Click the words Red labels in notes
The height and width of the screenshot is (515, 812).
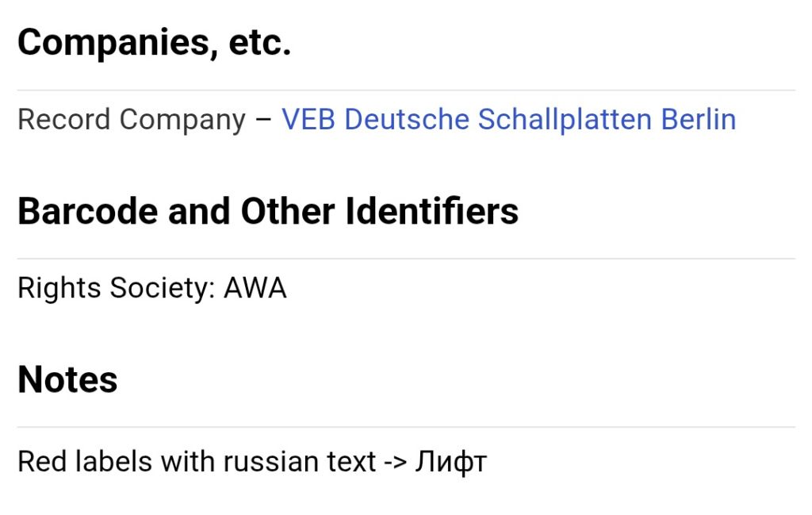[85, 462]
